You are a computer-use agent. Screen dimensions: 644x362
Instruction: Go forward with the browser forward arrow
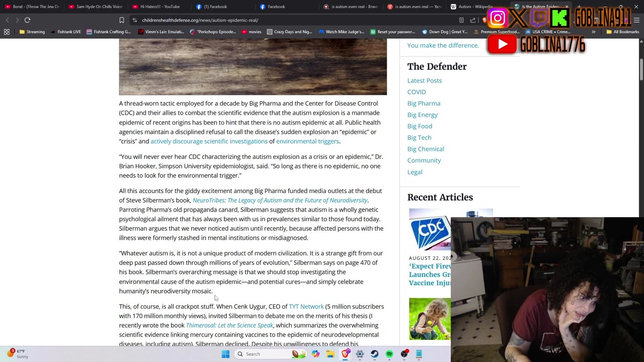17,20
